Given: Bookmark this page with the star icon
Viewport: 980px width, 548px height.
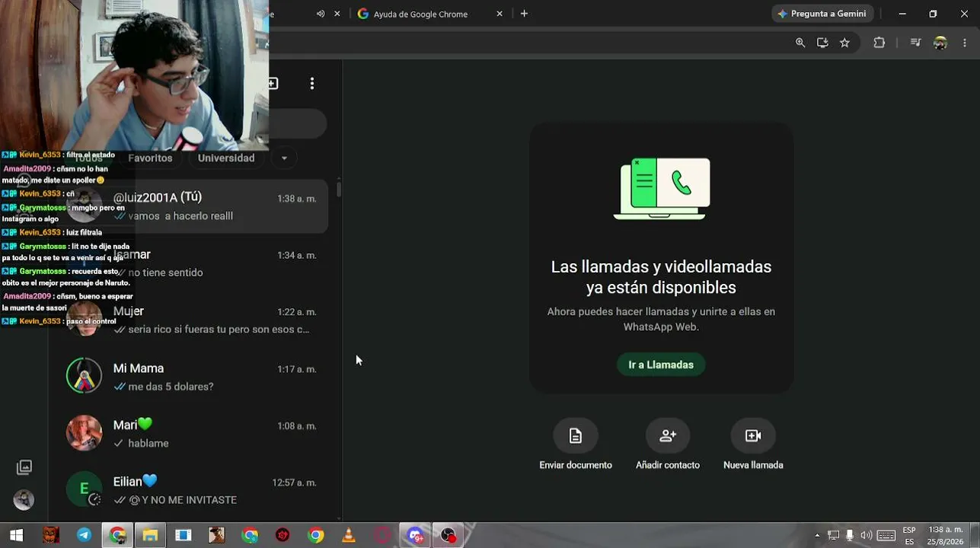Looking at the screenshot, I should coord(844,43).
